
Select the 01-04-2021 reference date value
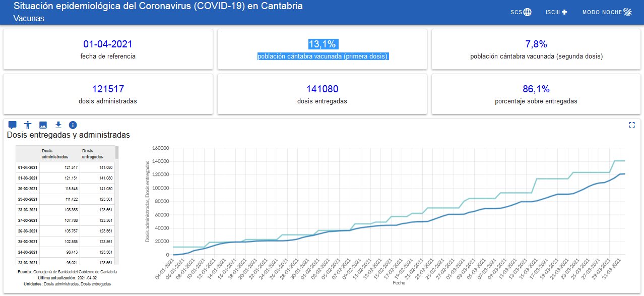point(108,44)
